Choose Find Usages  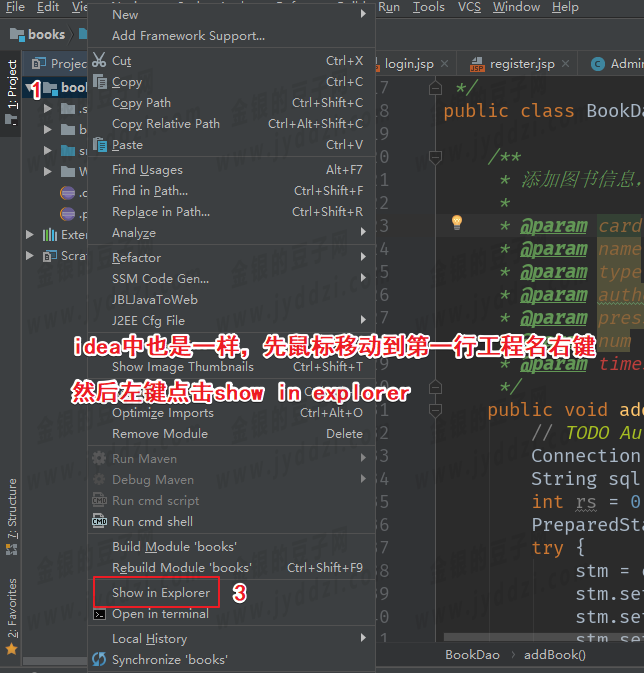coord(231,170)
